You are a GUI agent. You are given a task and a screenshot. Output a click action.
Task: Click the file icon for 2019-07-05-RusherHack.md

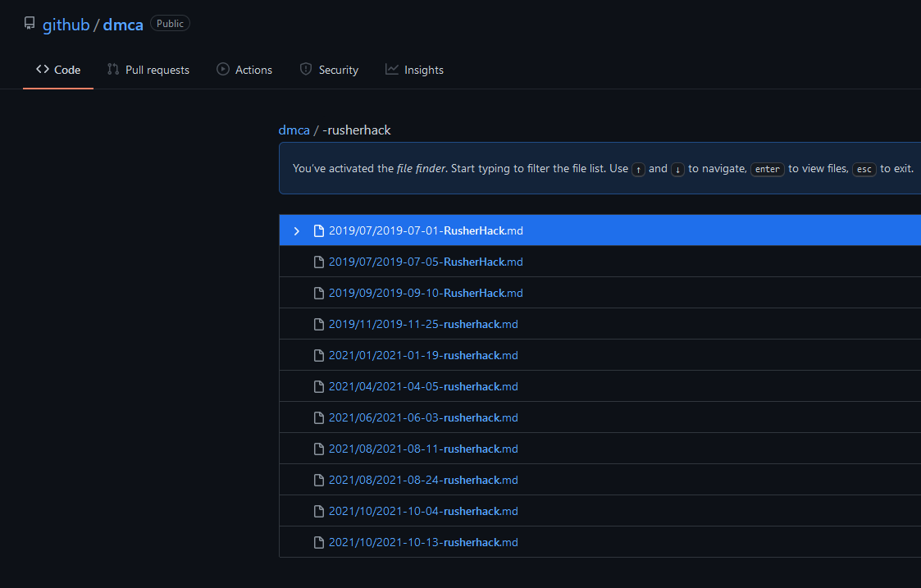coord(319,262)
